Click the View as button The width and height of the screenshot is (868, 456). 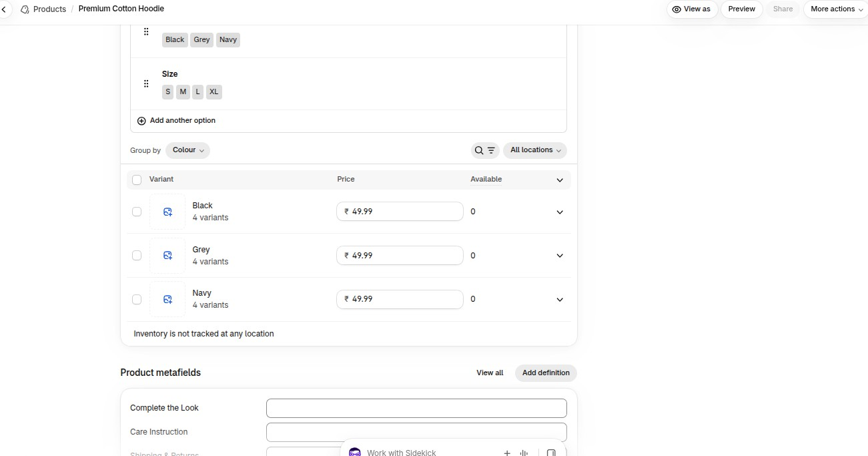point(692,9)
